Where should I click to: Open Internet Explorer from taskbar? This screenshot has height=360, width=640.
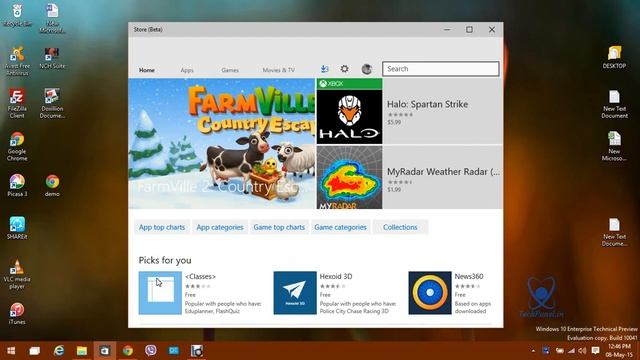pyautogui.click(x=59, y=351)
